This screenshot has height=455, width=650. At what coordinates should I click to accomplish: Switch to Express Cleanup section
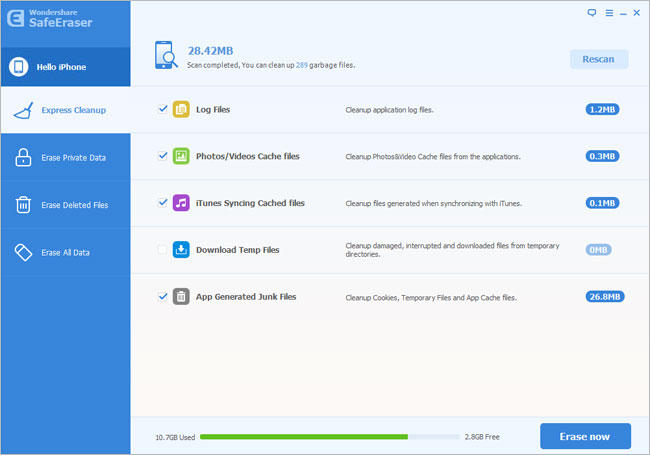65,110
